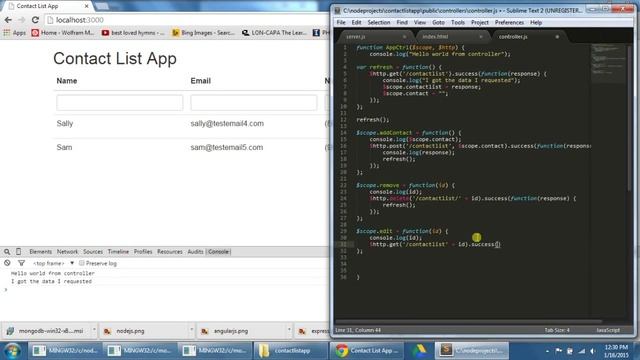Image resolution: width=640 pixels, height=360 pixels.
Task: Click Sublime minimap code preview
Action: pos(608,62)
